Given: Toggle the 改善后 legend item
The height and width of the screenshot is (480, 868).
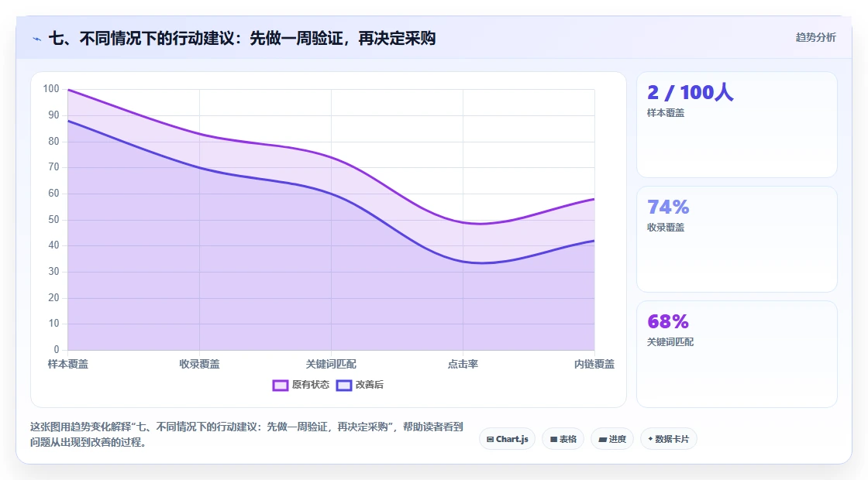Looking at the screenshot, I should (x=360, y=385).
